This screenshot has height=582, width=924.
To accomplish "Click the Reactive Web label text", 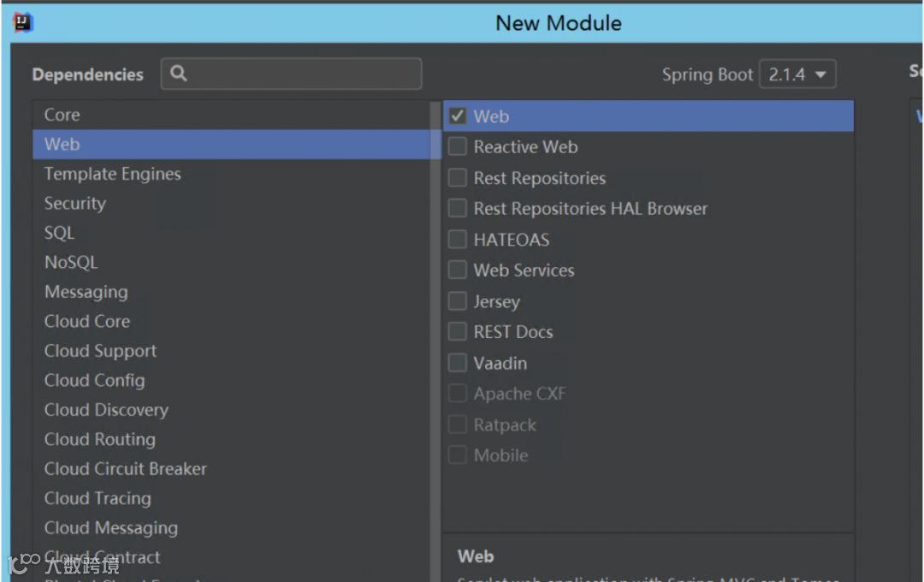I will (x=525, y=147).
